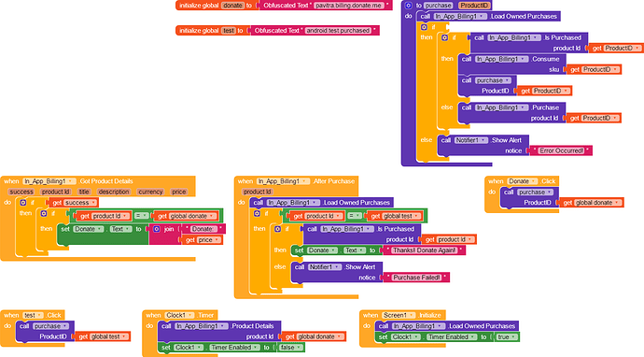Click the ProductID parameter on purchase procedure header

tap(474, 6)
